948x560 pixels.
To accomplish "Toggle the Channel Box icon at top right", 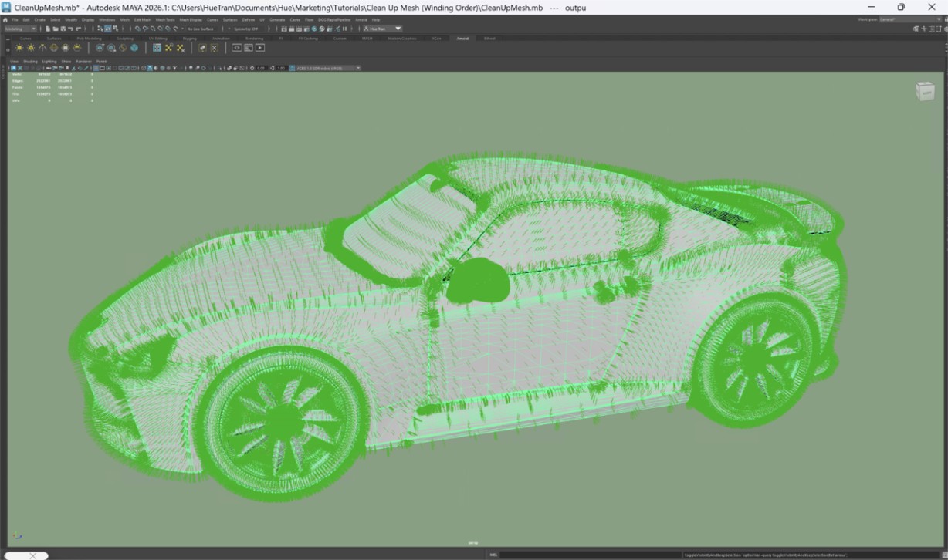I will [946, 29].
